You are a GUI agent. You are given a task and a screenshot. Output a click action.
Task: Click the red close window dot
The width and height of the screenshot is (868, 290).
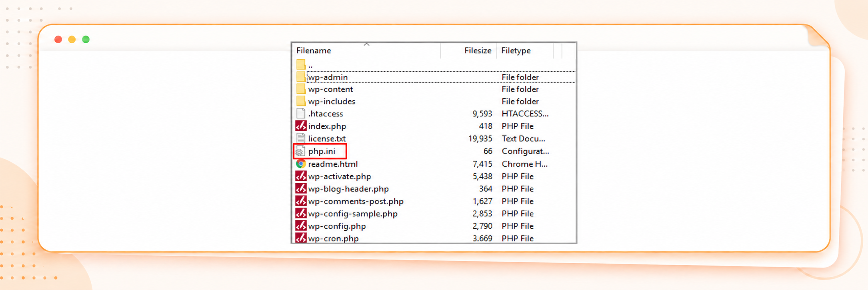pos(58,39)
